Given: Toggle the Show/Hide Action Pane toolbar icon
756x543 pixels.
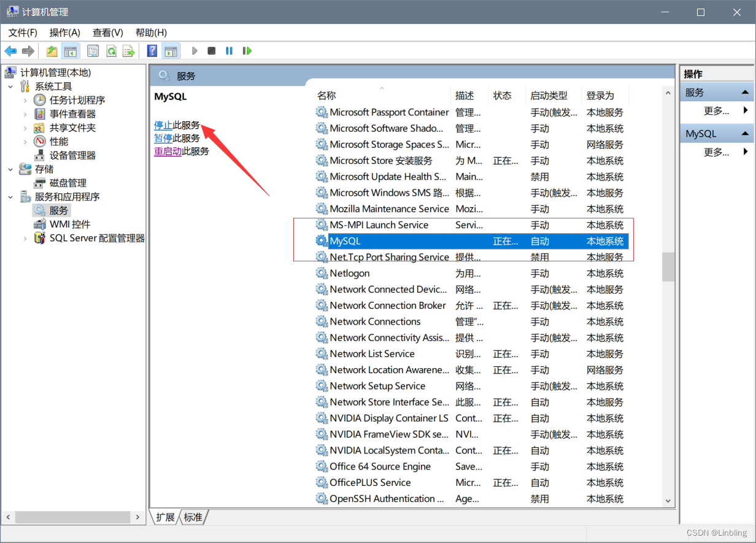Looking at the screenshot, I should (x=170, y=51).
